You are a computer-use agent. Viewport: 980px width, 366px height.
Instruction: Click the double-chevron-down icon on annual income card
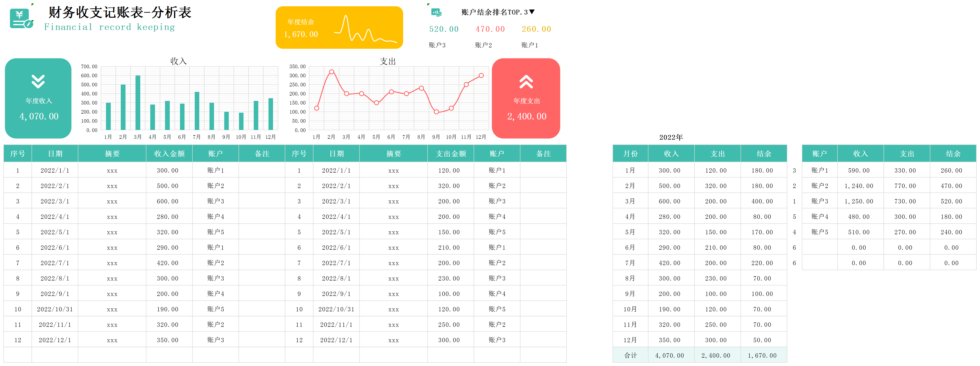tap(38, 81)
